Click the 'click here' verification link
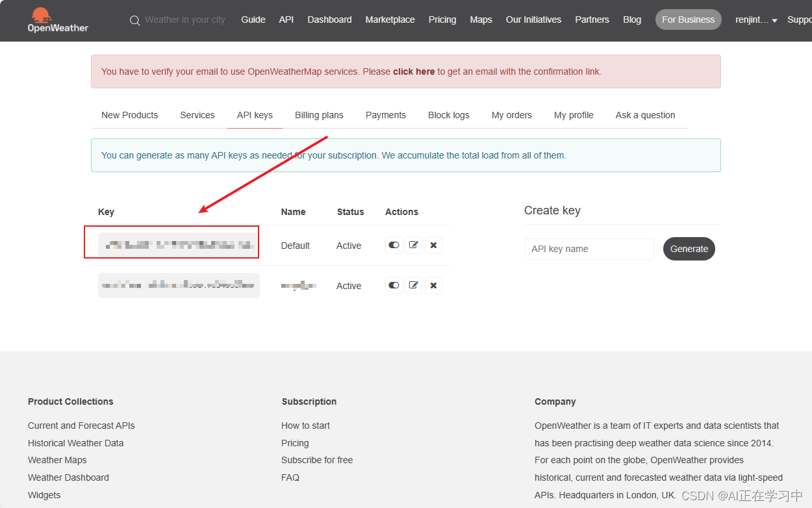The width and height of the screenshot is (812, 508). [414, 71]
